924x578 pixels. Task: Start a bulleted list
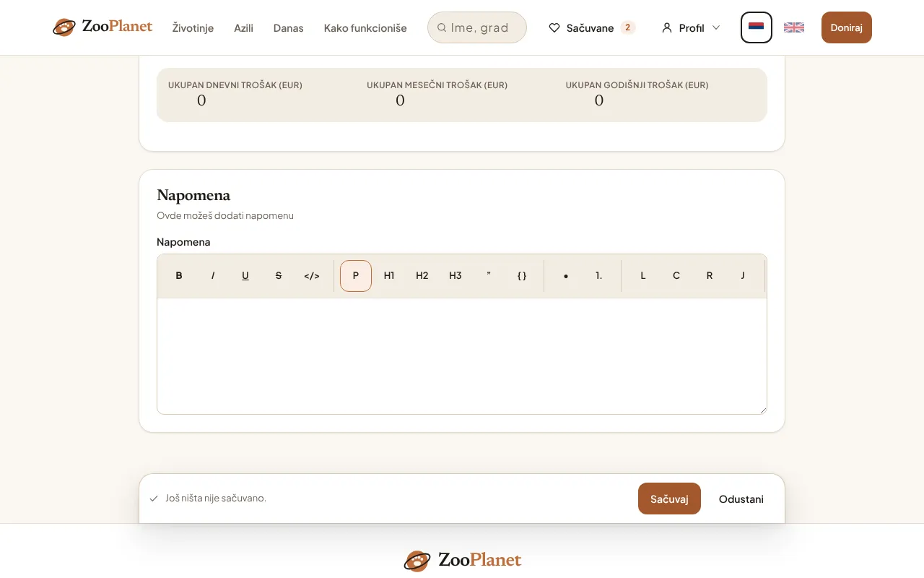click(566, 276)
